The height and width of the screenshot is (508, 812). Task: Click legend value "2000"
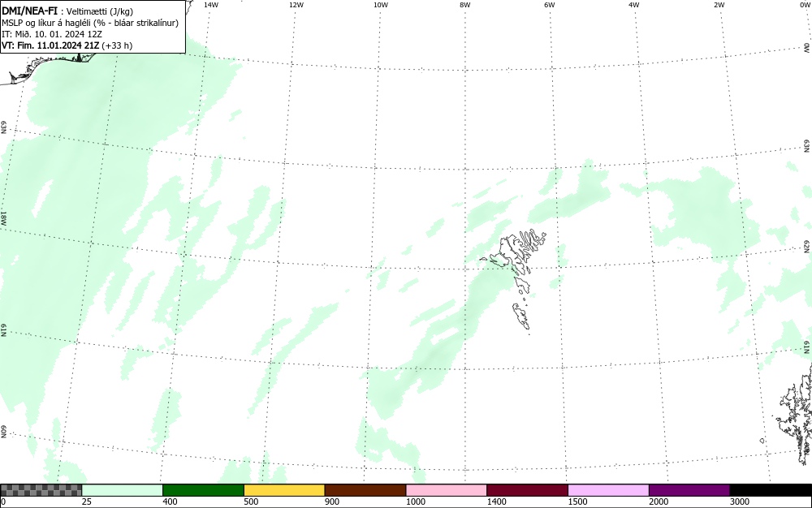659,502
